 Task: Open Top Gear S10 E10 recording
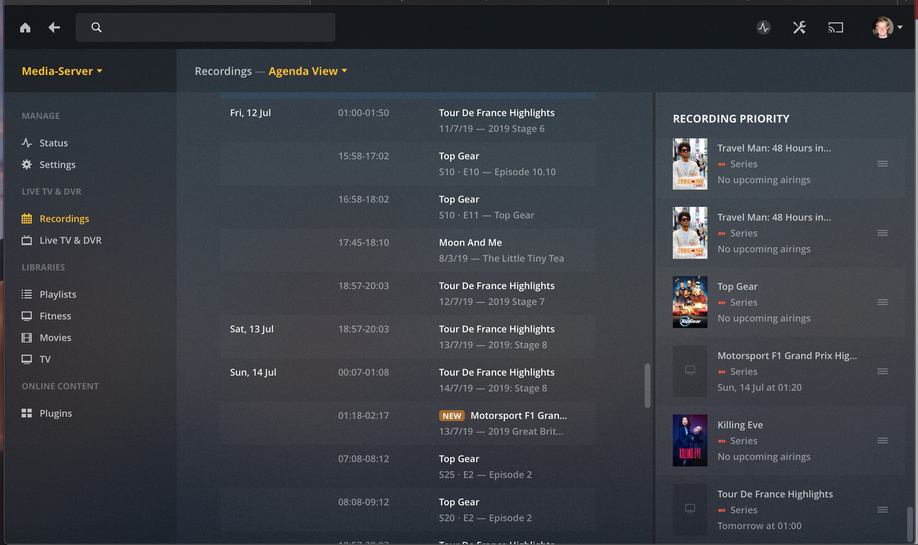[408, 164]
